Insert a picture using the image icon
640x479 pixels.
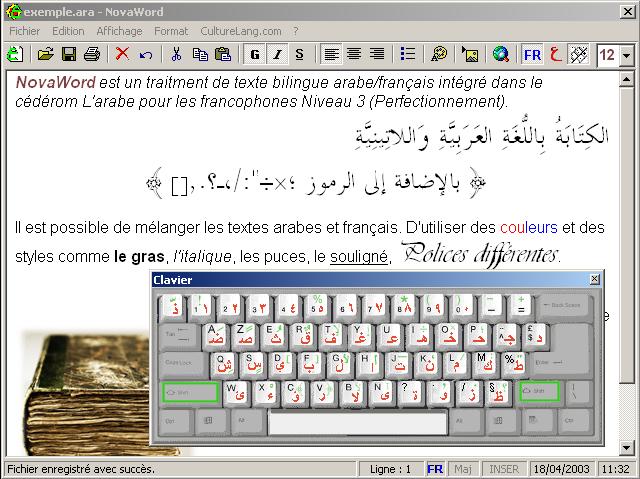coord(470,54)
